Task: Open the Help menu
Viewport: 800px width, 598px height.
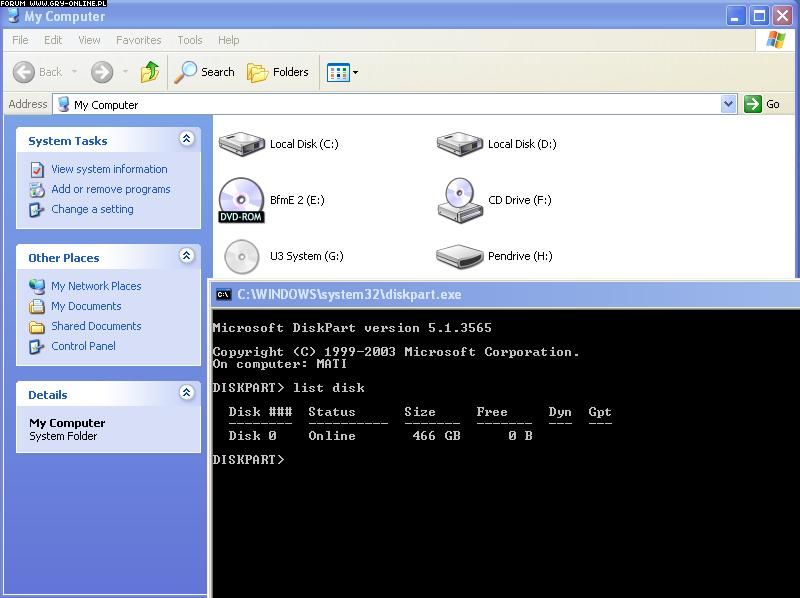Action: (229, 40)
